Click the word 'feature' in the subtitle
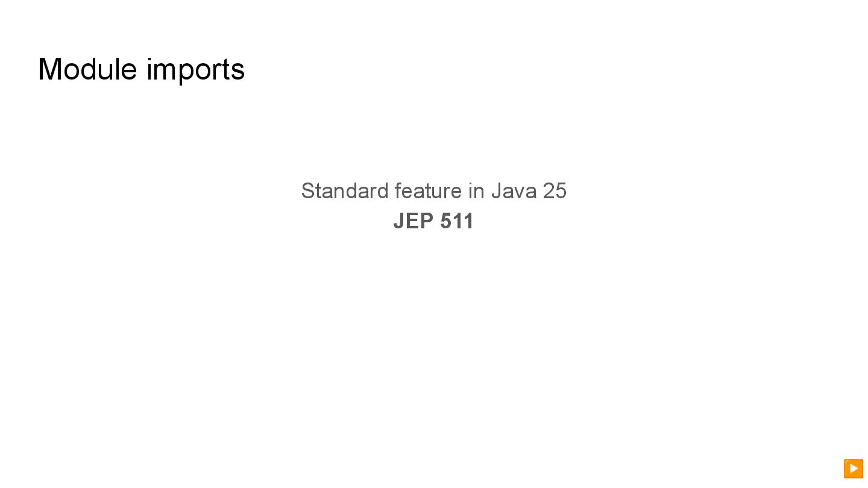Screen dimensions: 868x488 [428, 191]
